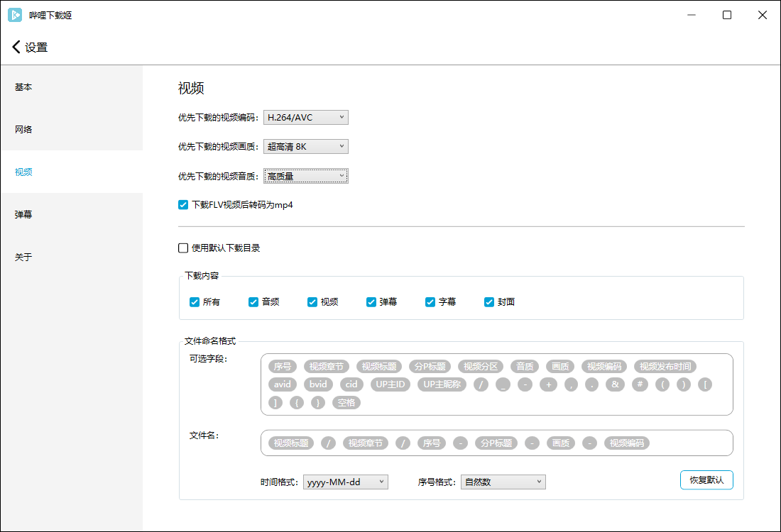Switch to the 基本 settings tab

(23, 87)
